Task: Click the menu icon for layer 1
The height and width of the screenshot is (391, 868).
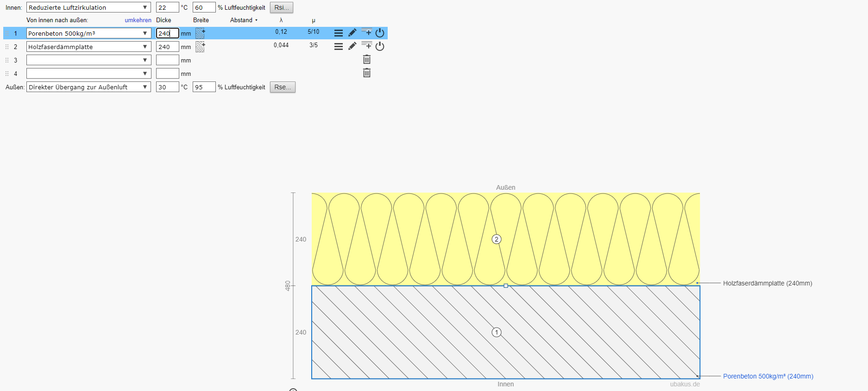Action: click(x=339, y=33)
